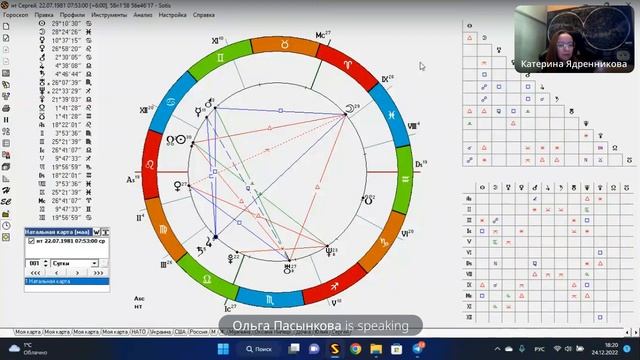Click the list table icon in left toolbar
This screenshot has width=640, height=360.
point(6,143)
